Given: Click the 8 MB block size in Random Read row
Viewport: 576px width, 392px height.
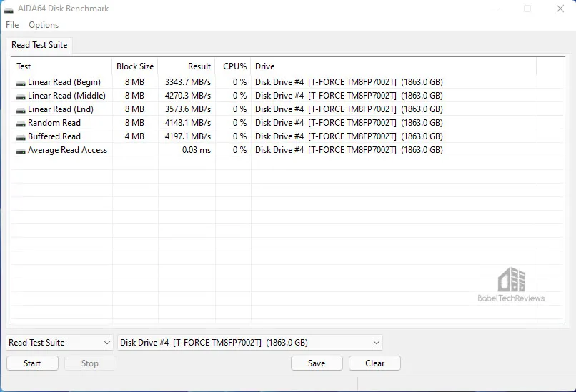Looking at the screenshot, I should pyautogui.click(x=134, y=123).
